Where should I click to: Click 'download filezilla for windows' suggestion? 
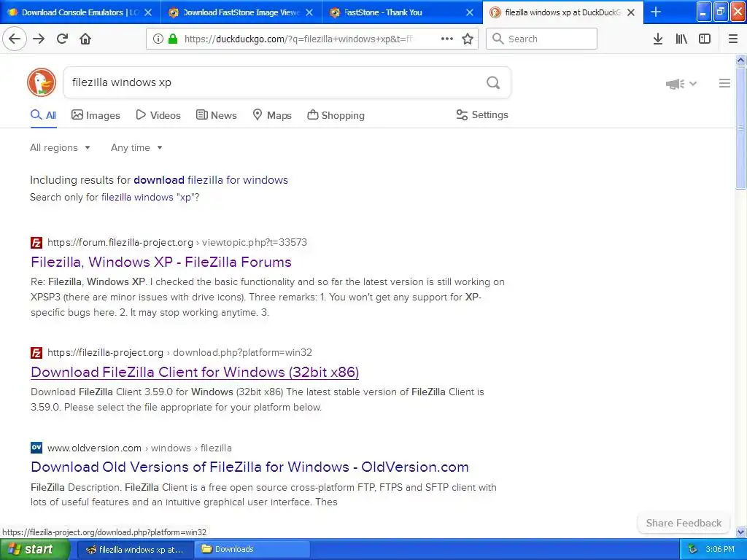pyautogui.click(x=211, y=180)
